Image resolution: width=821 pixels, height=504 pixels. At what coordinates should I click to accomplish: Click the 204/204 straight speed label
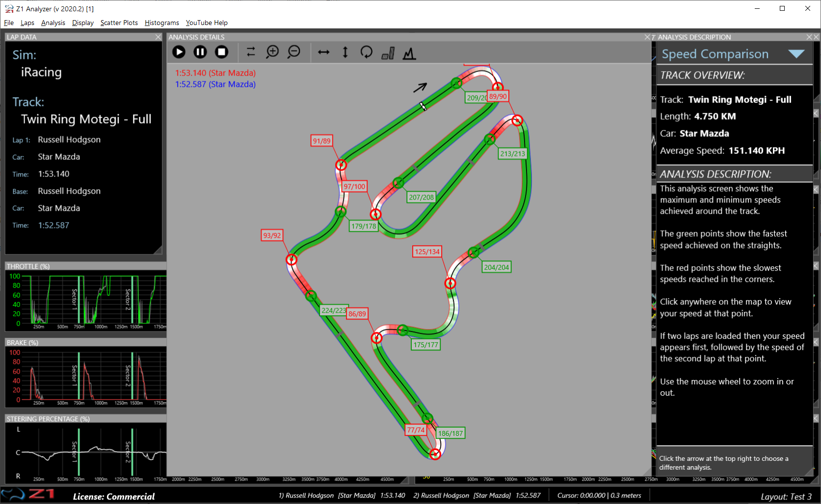point(497,267)
